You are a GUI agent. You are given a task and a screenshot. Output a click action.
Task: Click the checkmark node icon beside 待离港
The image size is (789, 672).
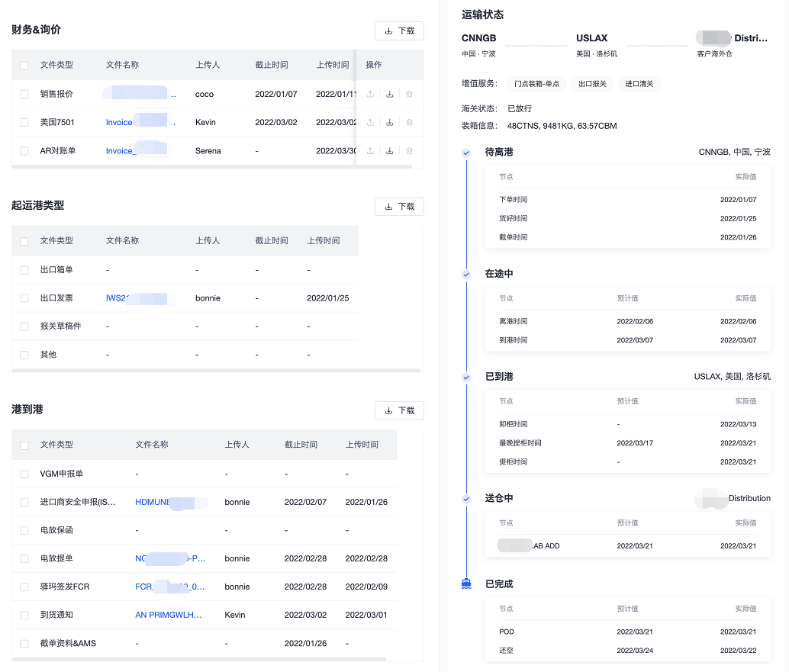(x=466, y=153)
